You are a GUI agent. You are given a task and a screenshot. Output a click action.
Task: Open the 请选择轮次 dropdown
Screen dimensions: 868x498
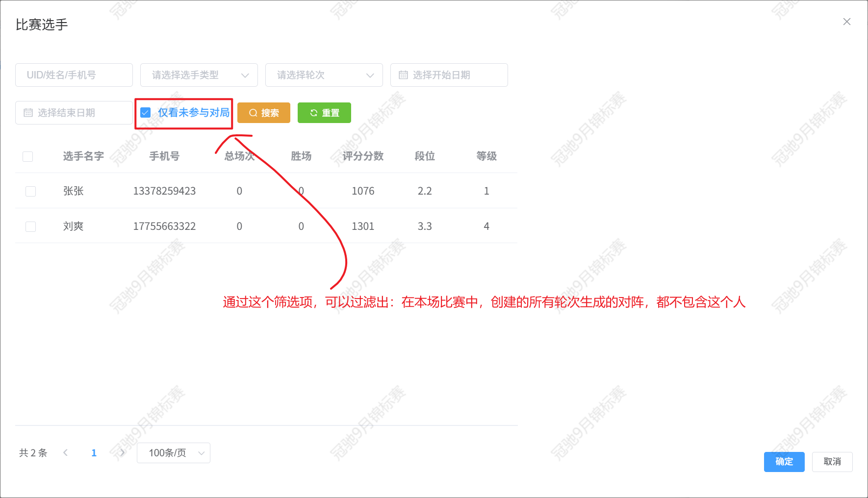point(324,75)
